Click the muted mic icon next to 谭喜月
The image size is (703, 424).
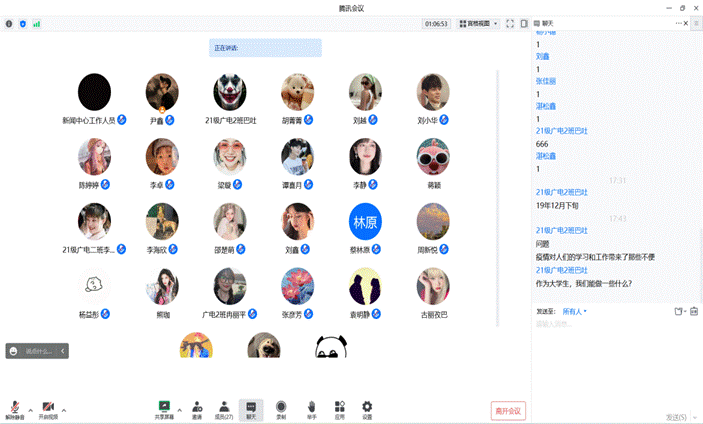point(308,185)
